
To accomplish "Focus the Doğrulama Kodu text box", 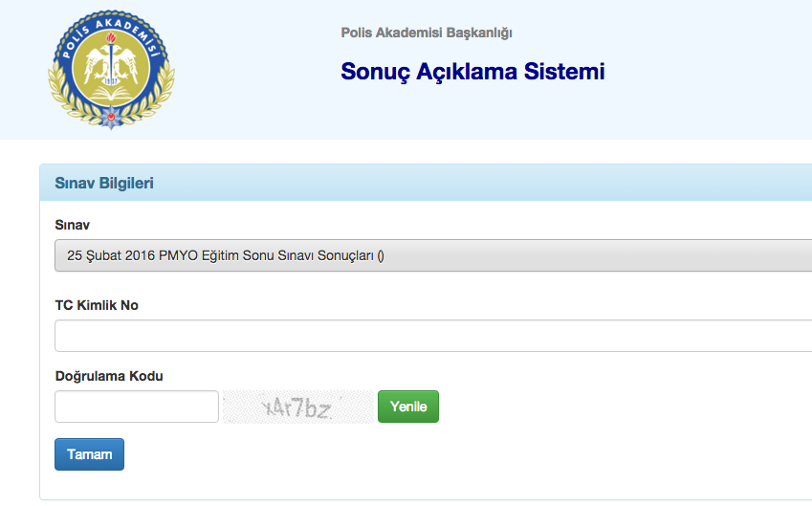I will 137,407.
